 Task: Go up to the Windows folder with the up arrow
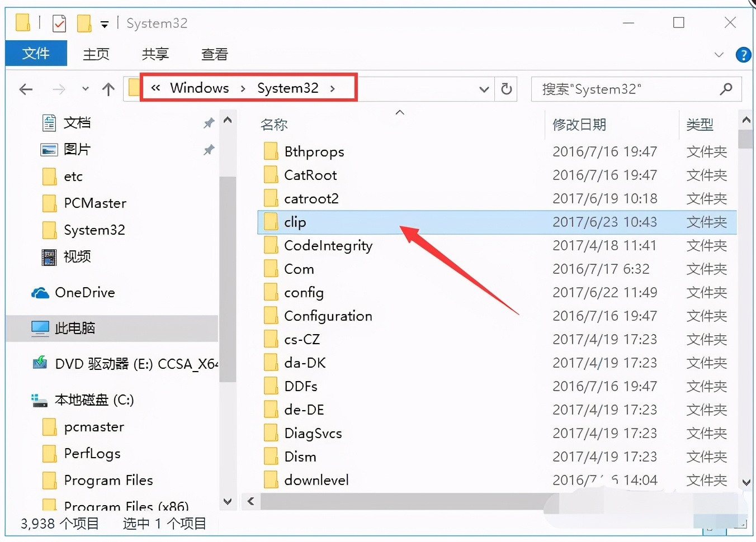point(107,89)
